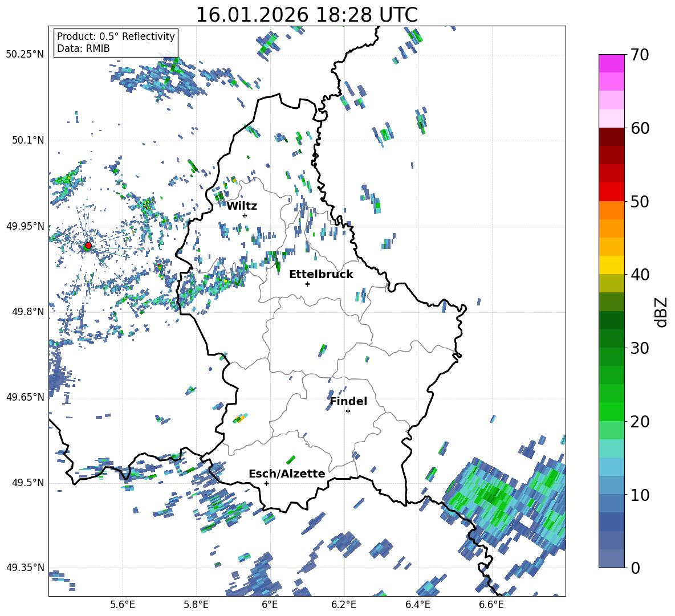675x616 pixels.
Task: Click the Ettelbruck station cross marker
Action: [307, 284]
